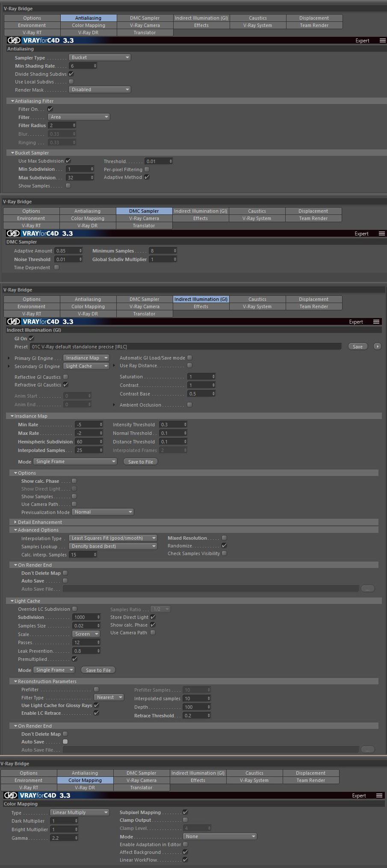Screen dimensions: 387x868
Task: Click the Retrace Threshold field
Action: [x=197, y=716]
